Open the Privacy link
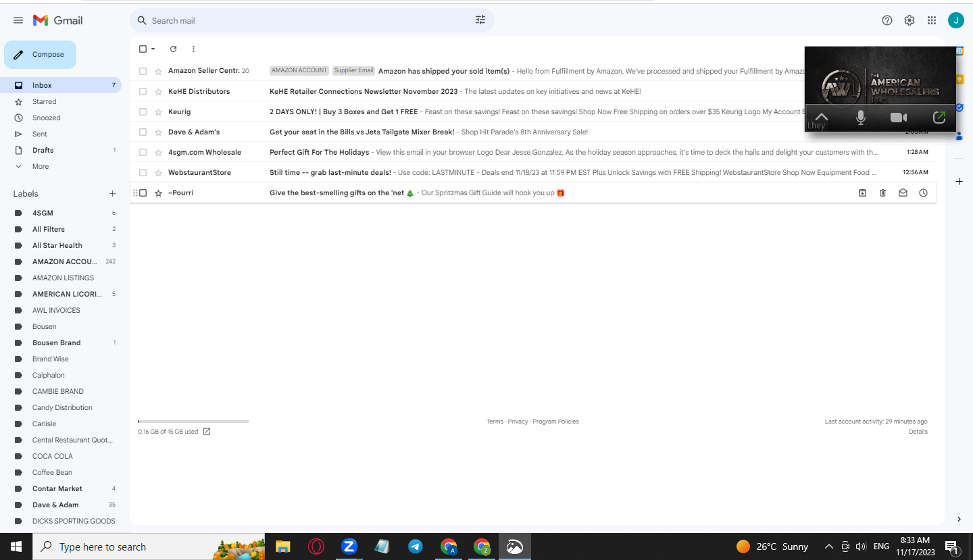 (x=518, y=422)
